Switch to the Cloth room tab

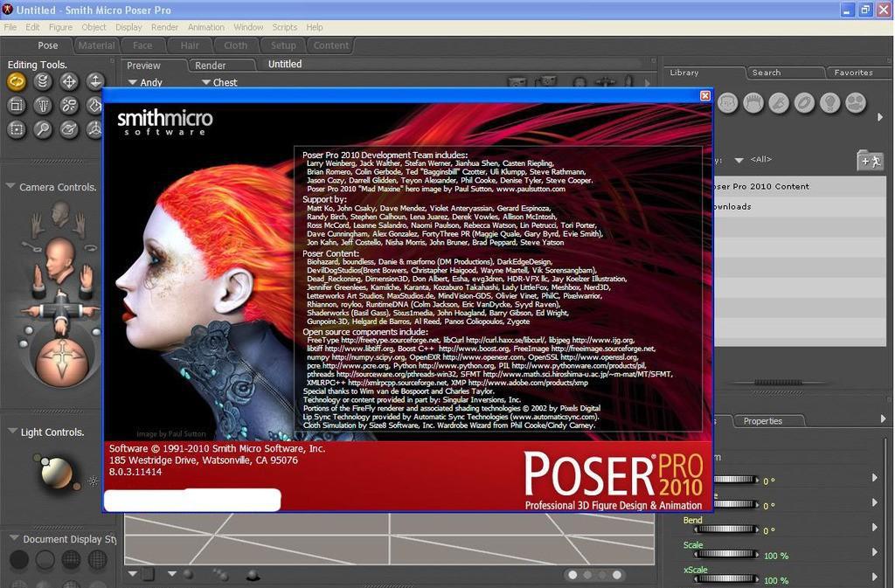235,45
